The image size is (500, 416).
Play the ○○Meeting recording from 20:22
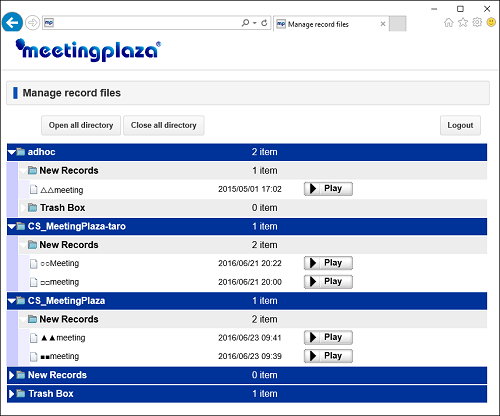coord(328,263)
